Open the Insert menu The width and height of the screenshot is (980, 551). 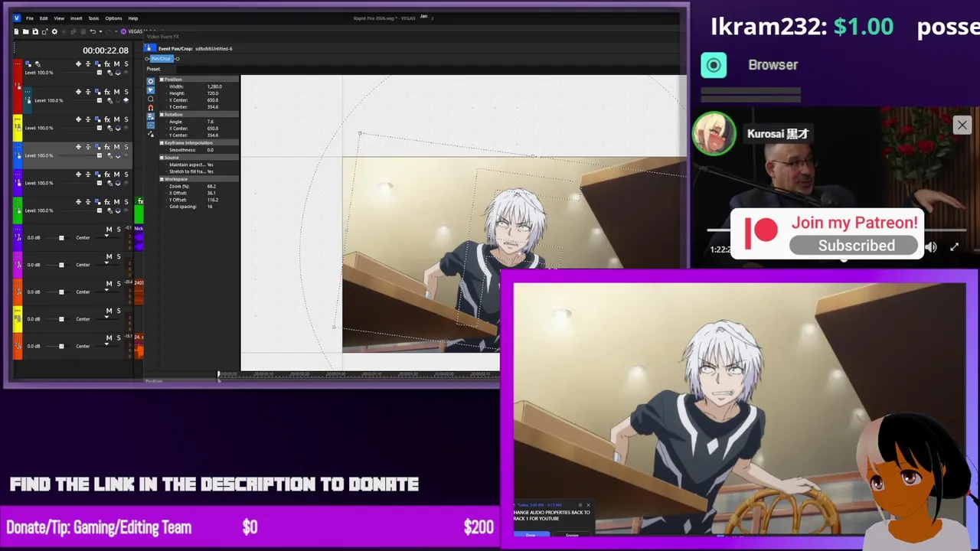click(x=76, y=18)
